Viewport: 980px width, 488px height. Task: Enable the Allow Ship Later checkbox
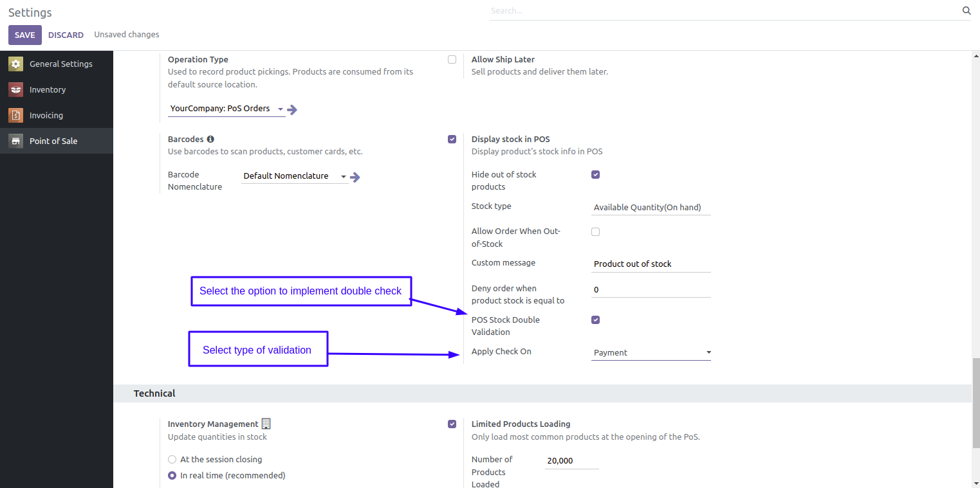[452, 59]
